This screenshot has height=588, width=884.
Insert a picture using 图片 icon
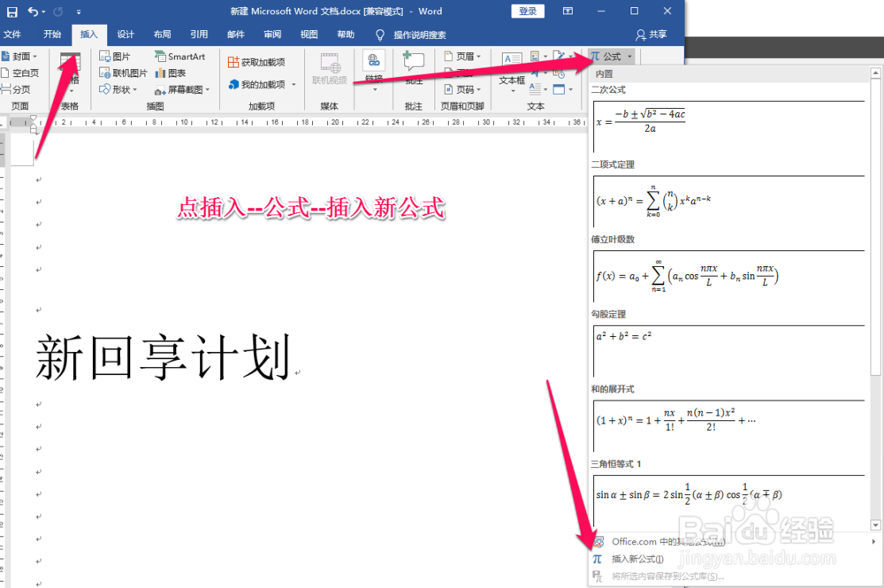pos(114,56)
